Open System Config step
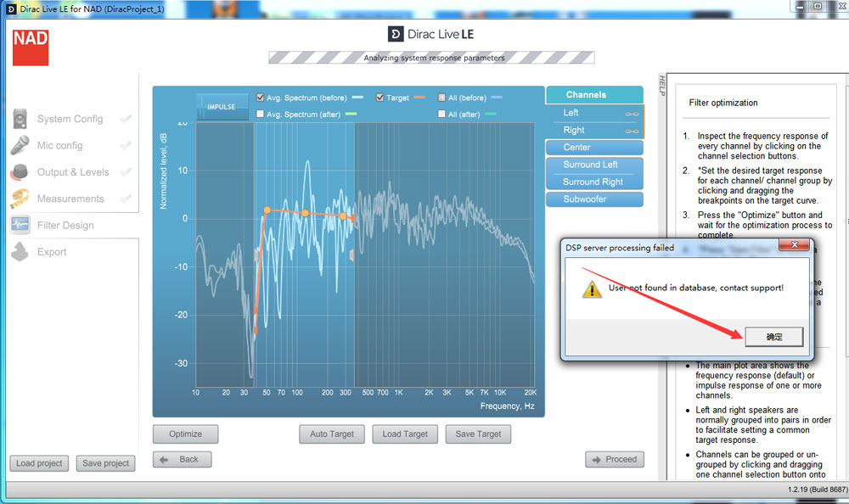Screen dimensions: 849x504 coord(70,119)
